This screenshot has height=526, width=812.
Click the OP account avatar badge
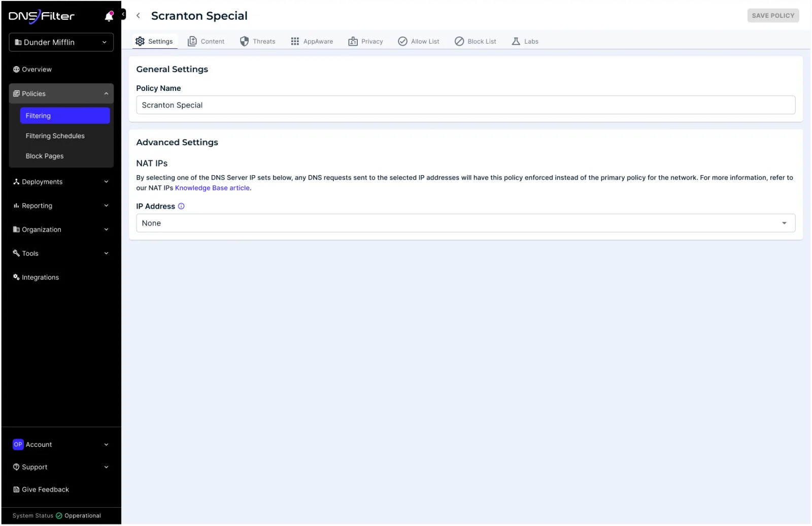(x=18, y=445)
